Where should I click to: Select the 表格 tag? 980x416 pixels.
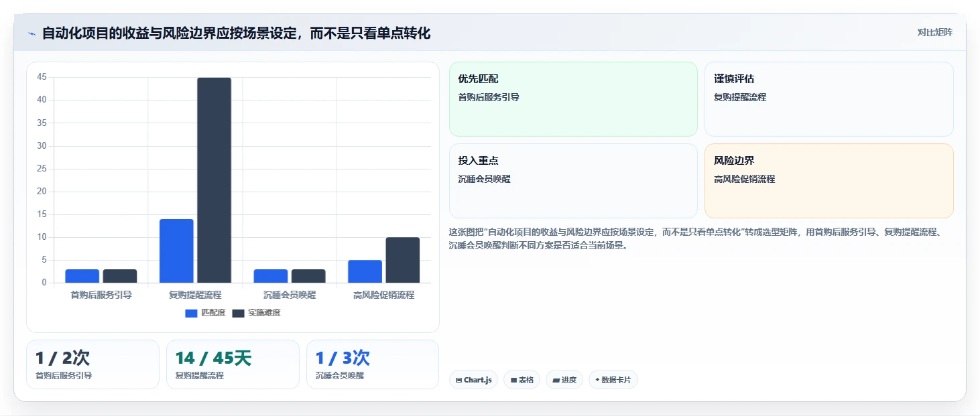pyautogui.click(x=522, y=380)
